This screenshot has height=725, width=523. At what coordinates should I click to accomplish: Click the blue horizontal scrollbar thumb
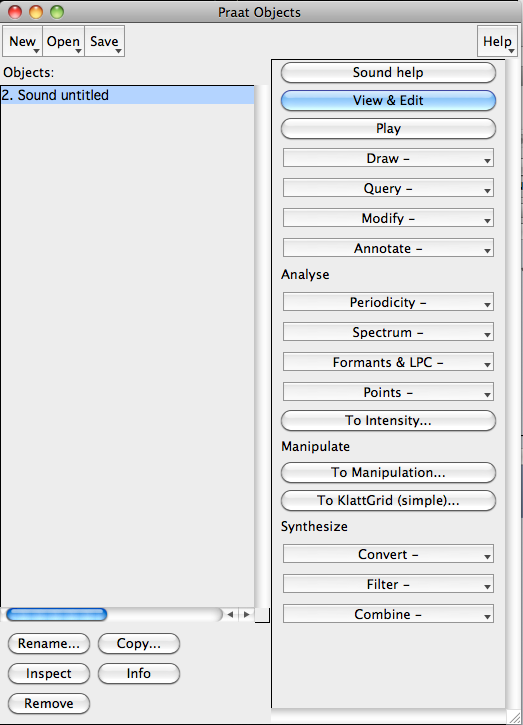click(57, 614)
